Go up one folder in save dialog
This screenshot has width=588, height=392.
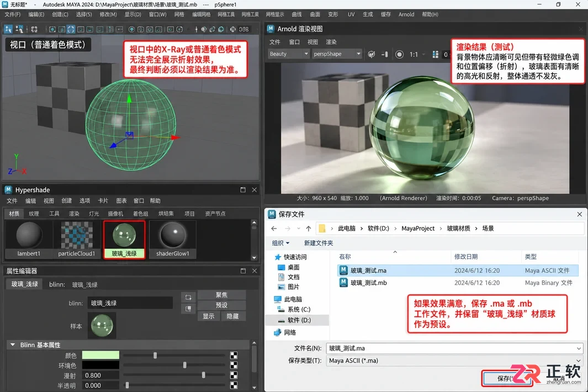pos(308,229)
